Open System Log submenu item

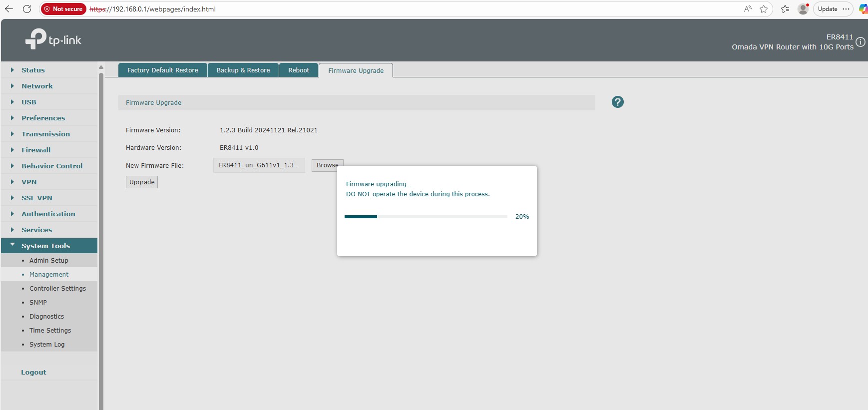(49, 344)
